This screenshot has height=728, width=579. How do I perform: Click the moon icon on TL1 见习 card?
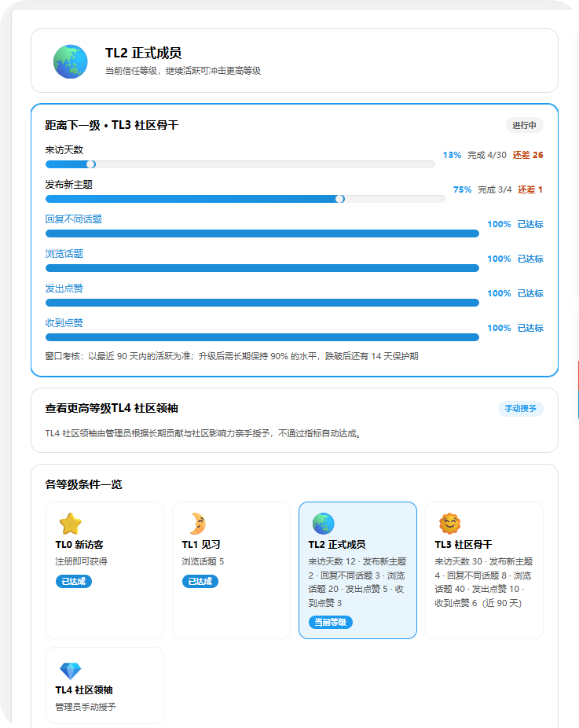(x=197, y=524)
